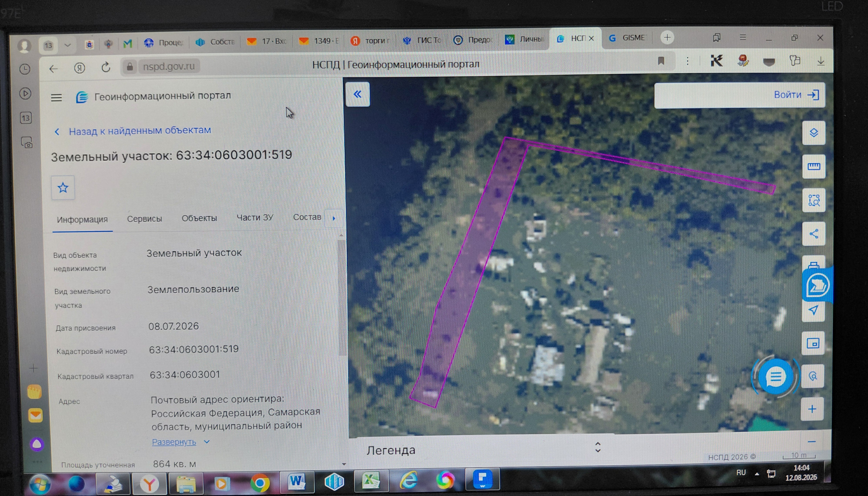Expand the Легенда panel
The width and height of the screenshot is (868, 496).
pyautogui.click(x=598, y=448)
